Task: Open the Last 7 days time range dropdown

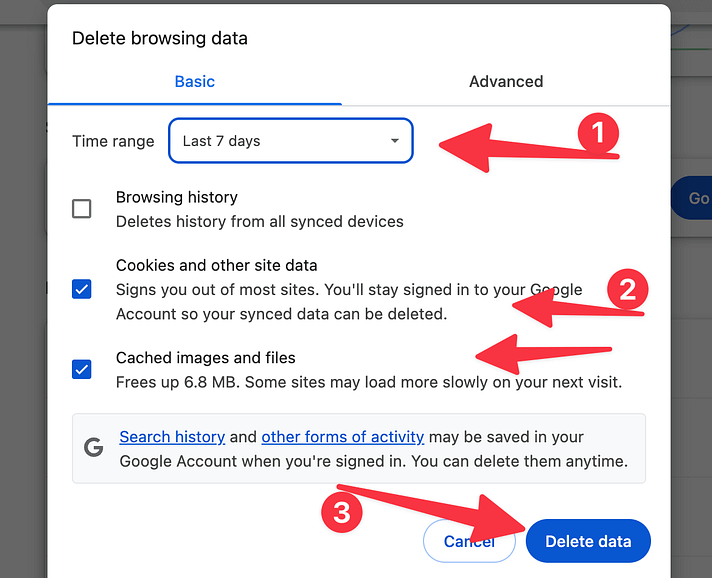Action: pyautogui.click(x=290, y=141)
